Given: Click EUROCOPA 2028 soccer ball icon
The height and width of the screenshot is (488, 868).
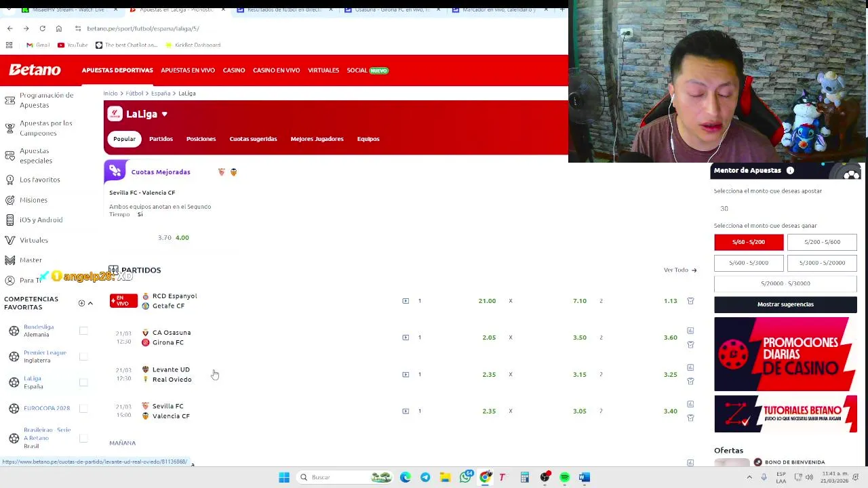Looking at the screenshot, I should (14, 408).
